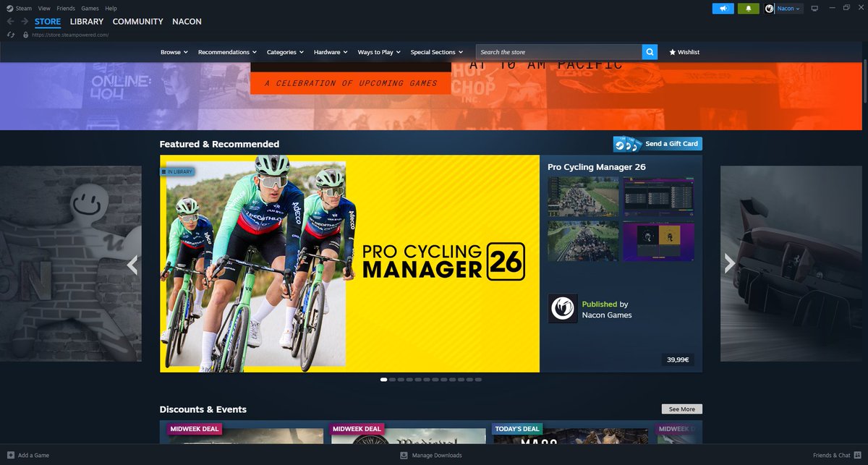Expand the Browse dropdown
Screen dimensions: 868x465
click(174, 52)
